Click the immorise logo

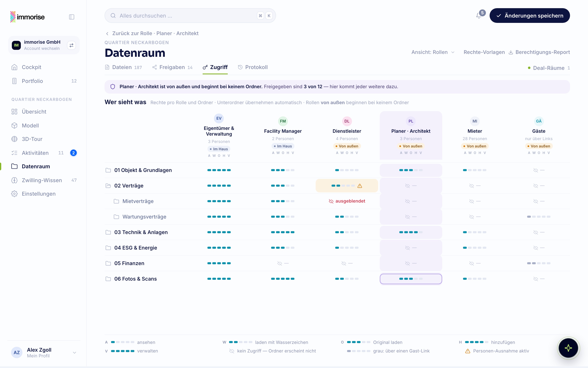[x=27, y=17]
